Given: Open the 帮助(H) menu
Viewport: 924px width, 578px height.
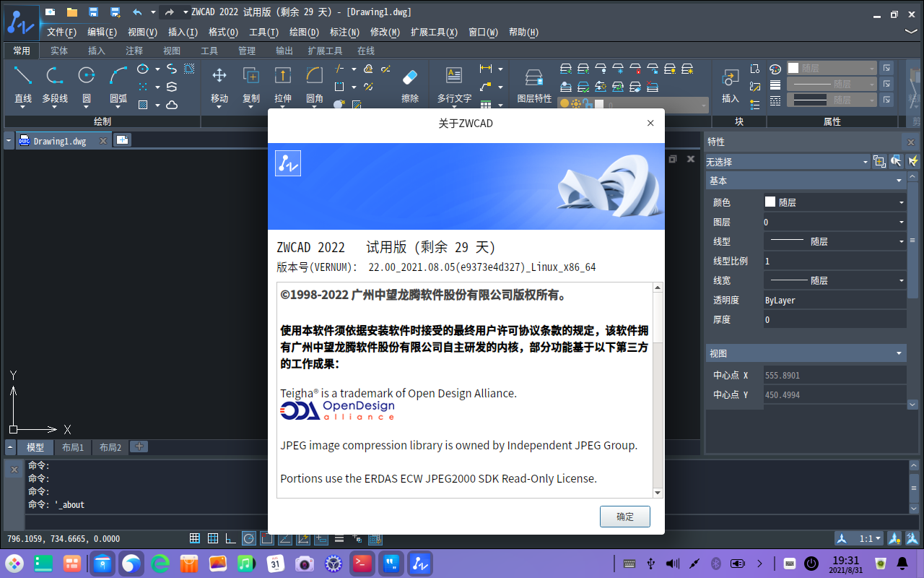Looking at the screenshot, I should 523,33.
